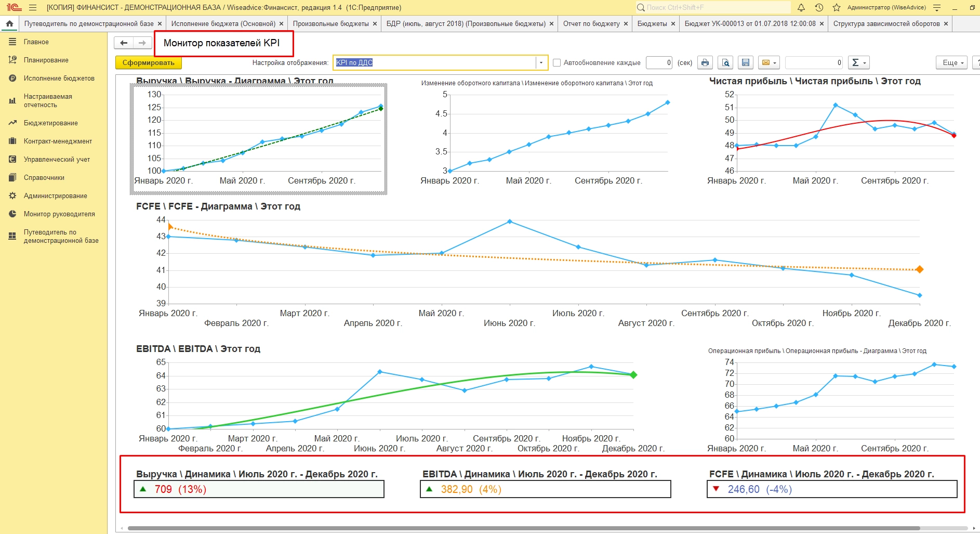Viewport: 980px width, 534px height.
Task: Enable the Автообновление каждые checkbox
Action: (557, 63)
